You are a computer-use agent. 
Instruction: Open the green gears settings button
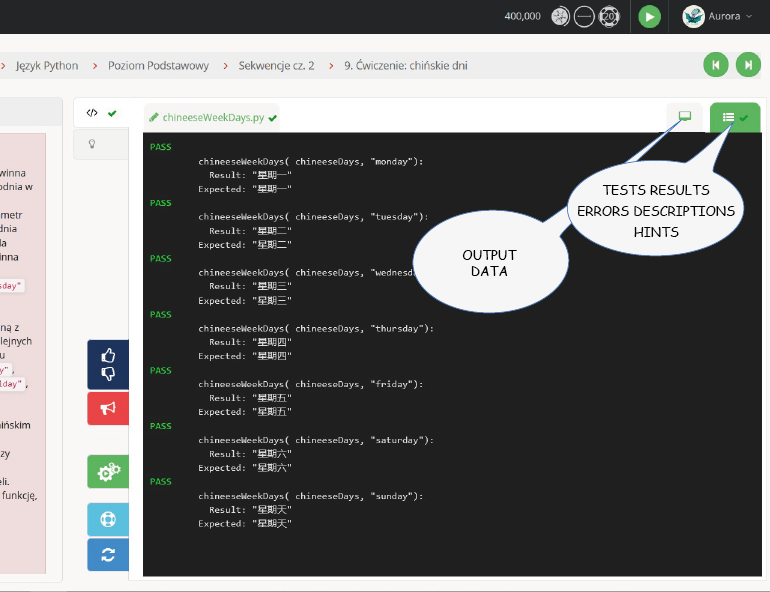click(108, 471)
